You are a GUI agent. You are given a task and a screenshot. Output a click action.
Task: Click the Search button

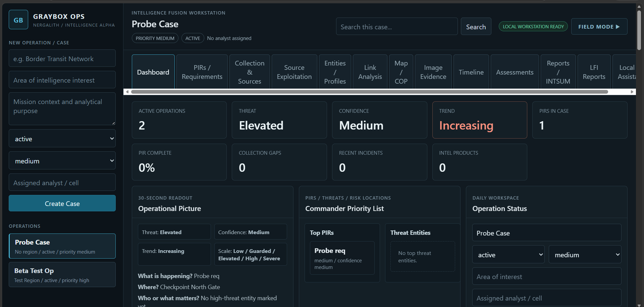(476, 27)
